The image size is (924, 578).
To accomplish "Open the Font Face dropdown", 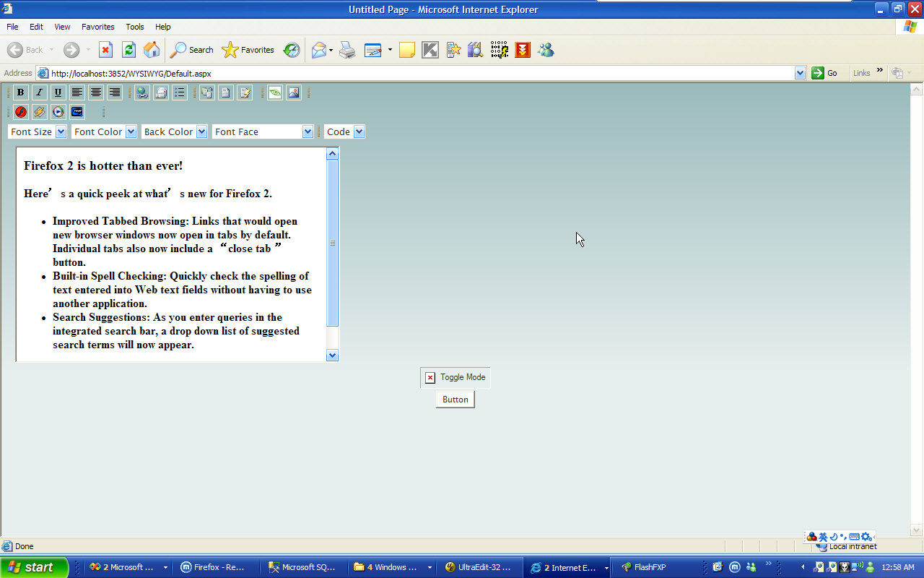I will pos(263,131).
